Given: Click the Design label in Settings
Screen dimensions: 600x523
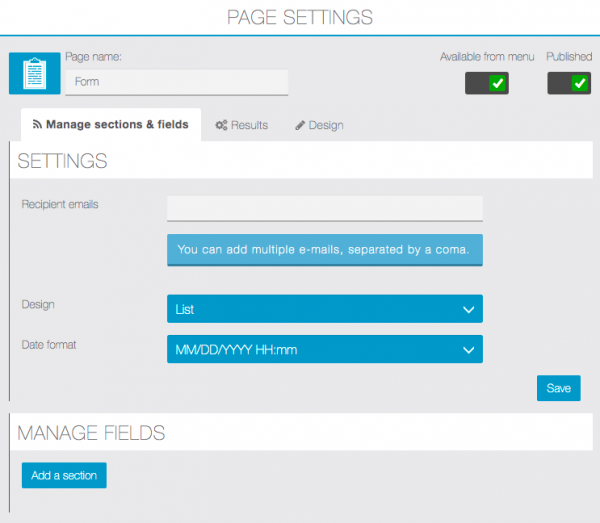Looking at the screenshot, I should [x=38, y=304].
